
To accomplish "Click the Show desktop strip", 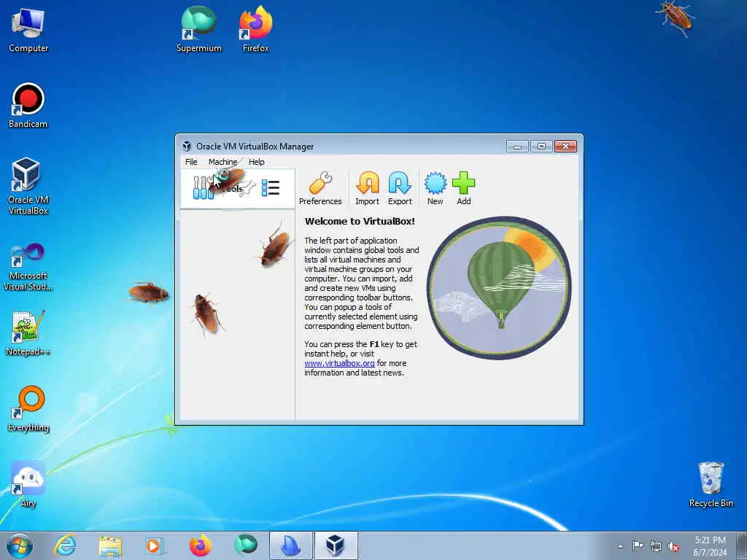I will tap(742, 546).
